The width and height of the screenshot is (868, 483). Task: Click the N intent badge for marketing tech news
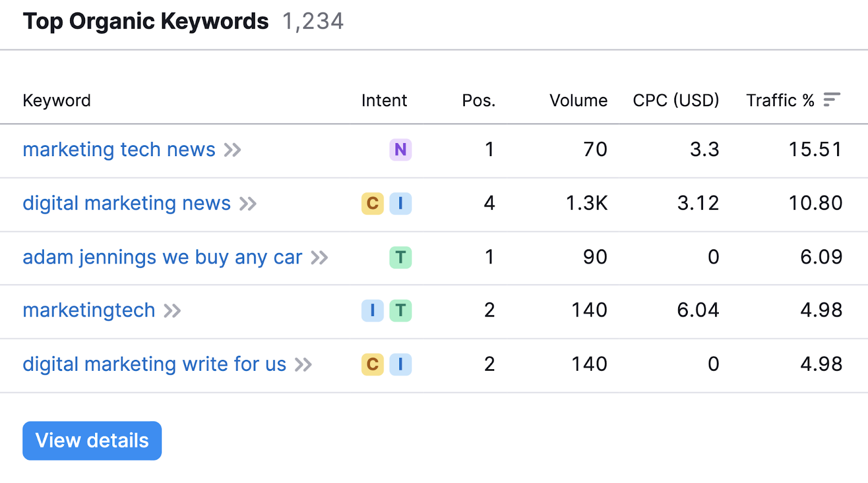pyautogui.click(x=400, y=150)
